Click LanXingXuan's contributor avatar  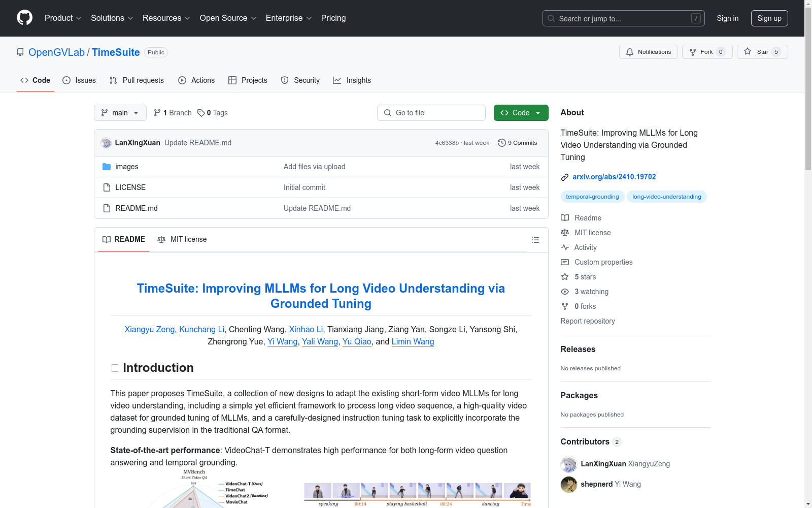point(569,464)
